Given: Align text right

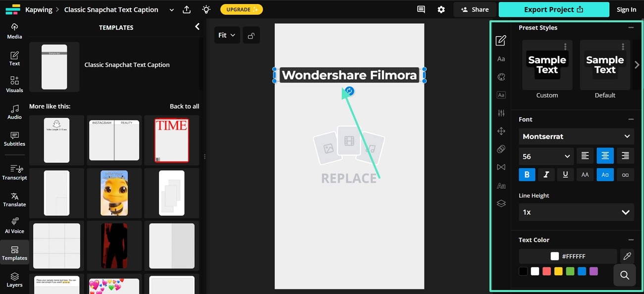Looking at the screenshot, I should pyautogui.click(x=625, y=156).
